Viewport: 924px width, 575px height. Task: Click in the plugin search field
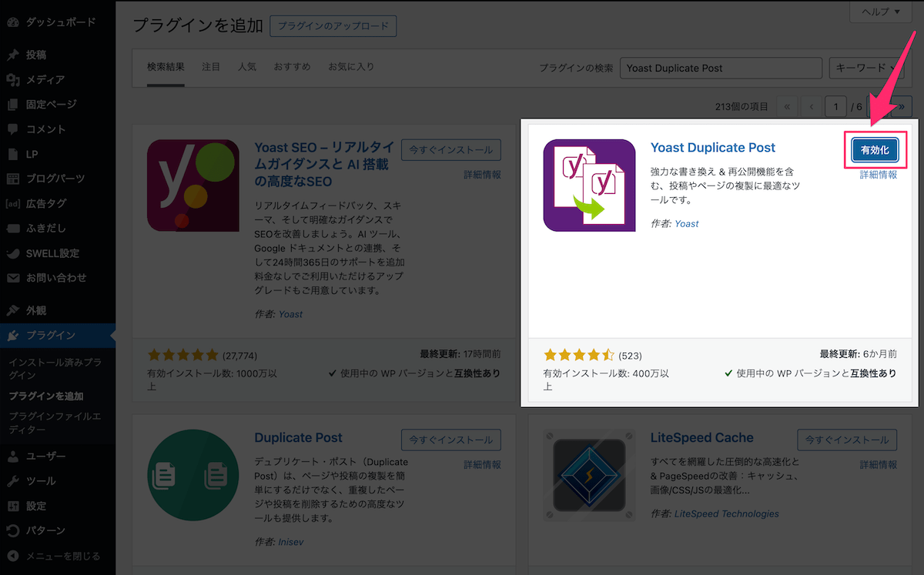(x=721, y=68)
